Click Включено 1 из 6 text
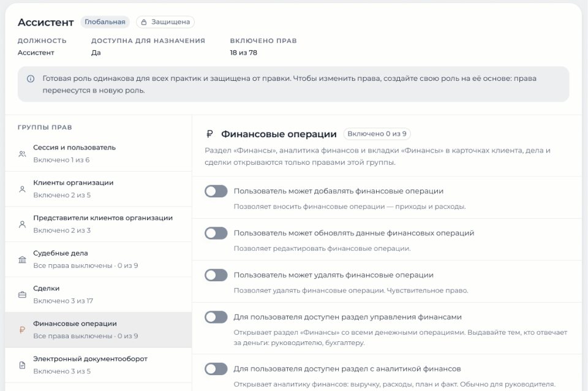The height and width of the screenshot is (391, 588). (x=61, y=160)
